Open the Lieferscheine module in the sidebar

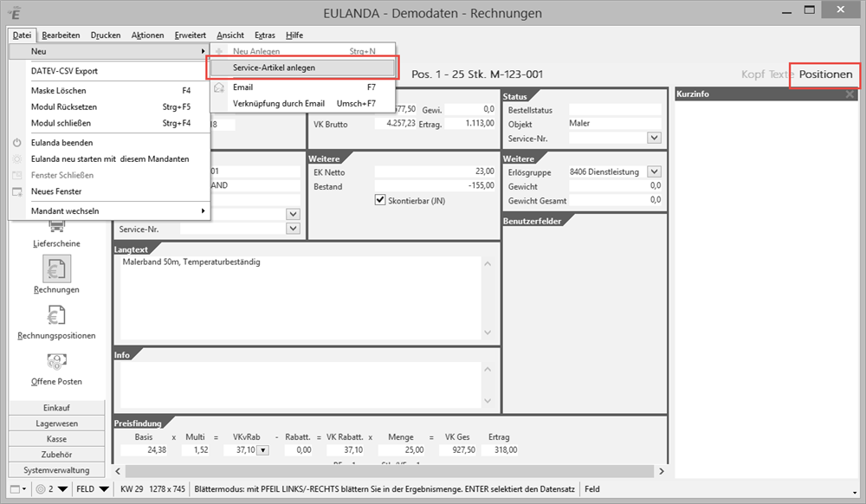[56, 234]
